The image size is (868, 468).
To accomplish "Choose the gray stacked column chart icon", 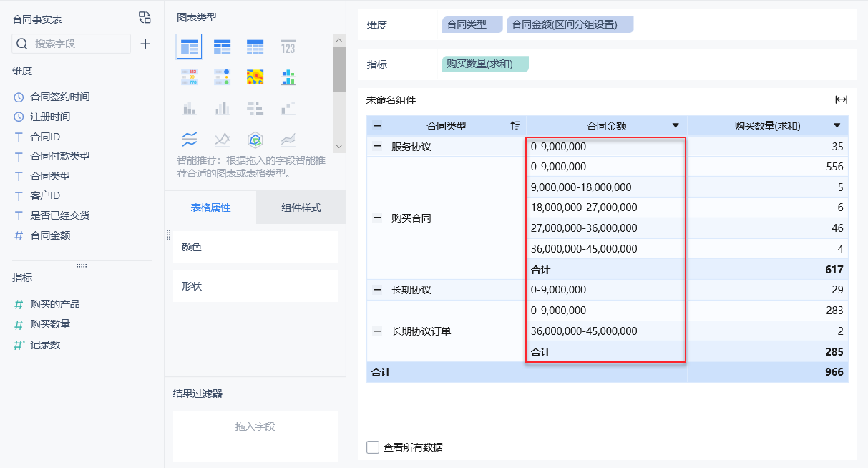I will tap(190, 108).
